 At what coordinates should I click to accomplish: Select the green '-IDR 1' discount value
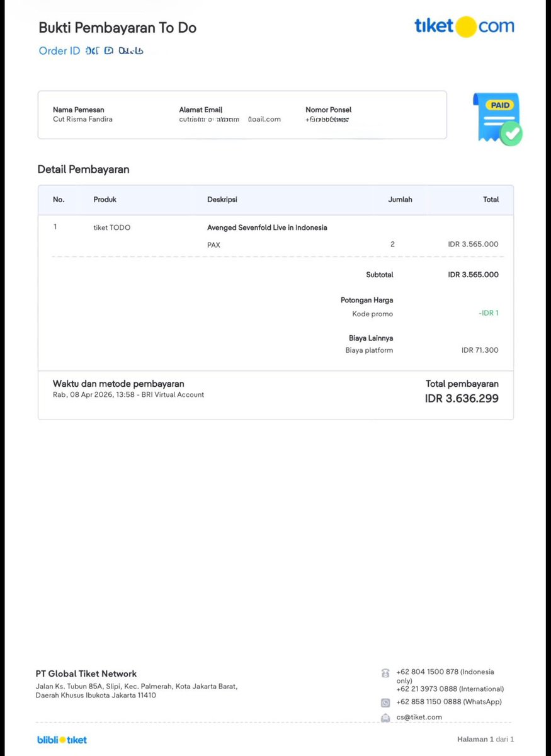pos(489,313)
